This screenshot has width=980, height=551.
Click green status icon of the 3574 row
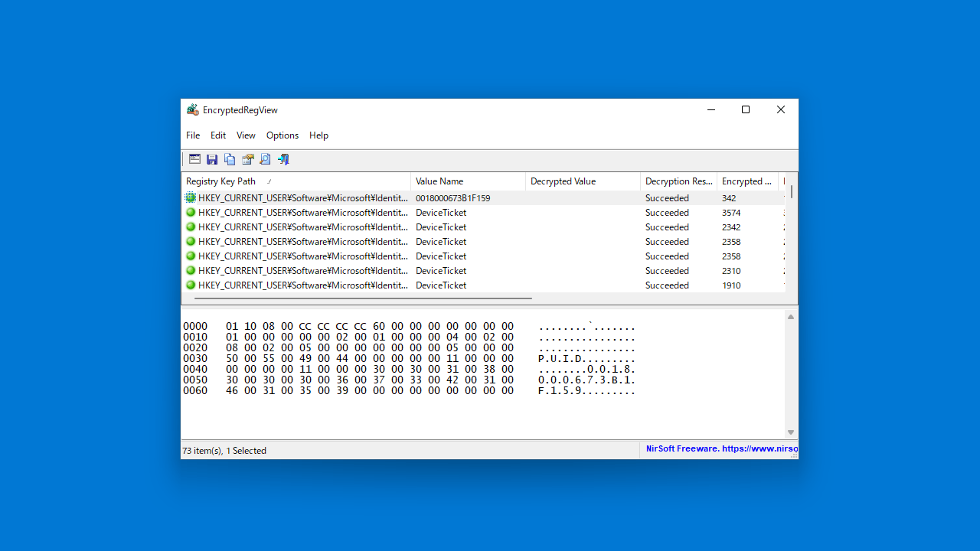(191, 212)
